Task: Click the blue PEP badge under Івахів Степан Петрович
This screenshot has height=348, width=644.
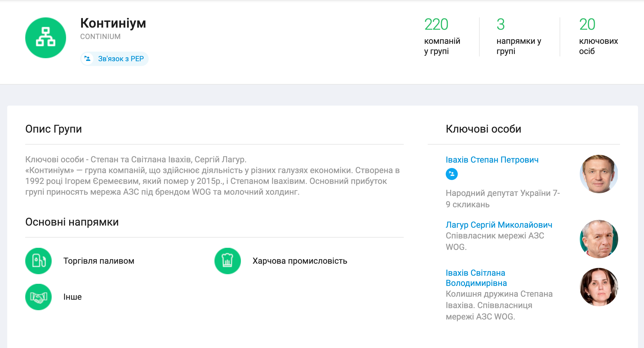Action: coord(451,174)
